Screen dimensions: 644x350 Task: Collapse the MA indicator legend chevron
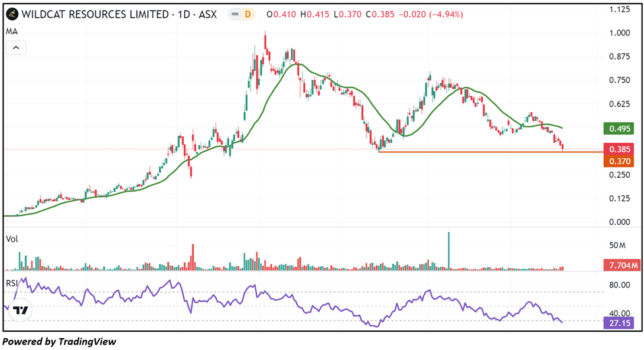(x=16, y=48)
